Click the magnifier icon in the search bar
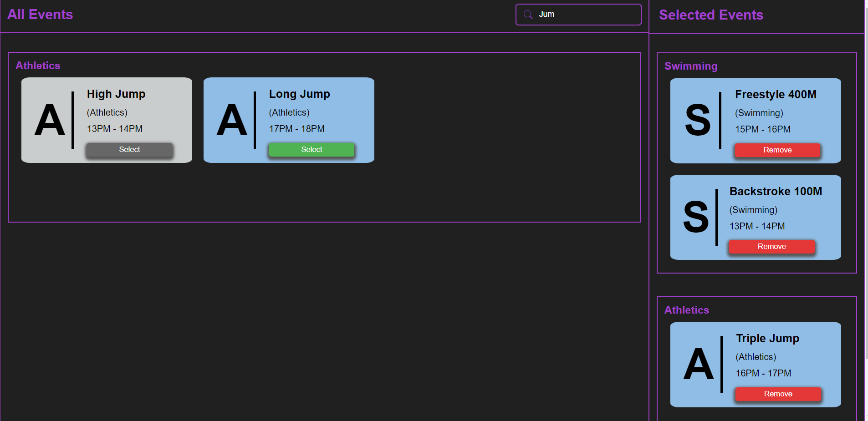868x421 pixels. tap(528, 14)
